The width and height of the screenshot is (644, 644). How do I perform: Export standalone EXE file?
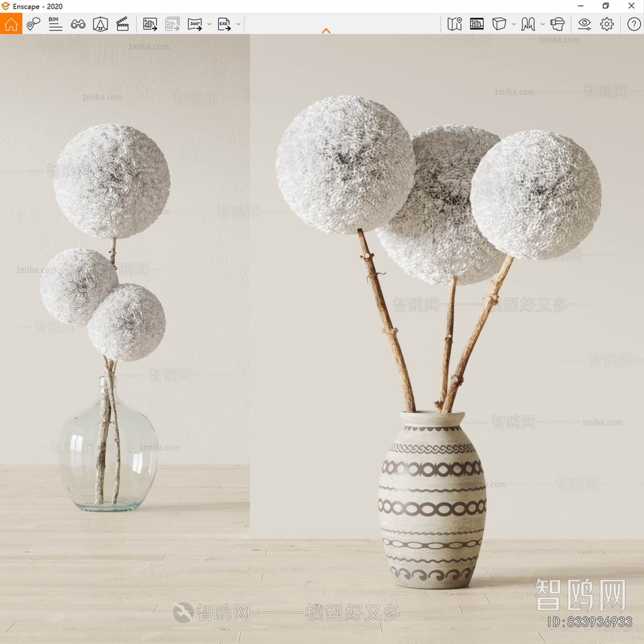coord(224,24)
